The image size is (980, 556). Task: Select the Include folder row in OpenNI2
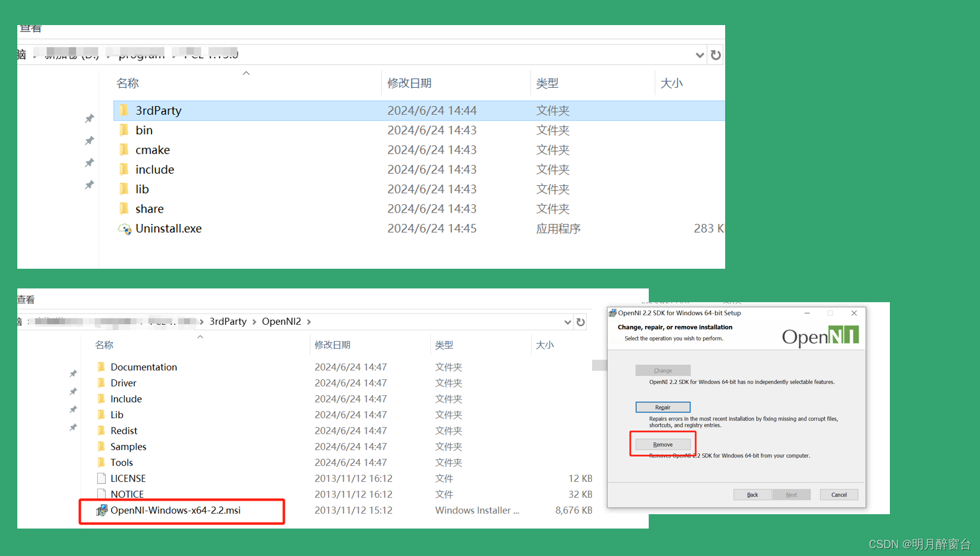click(343, 399)
